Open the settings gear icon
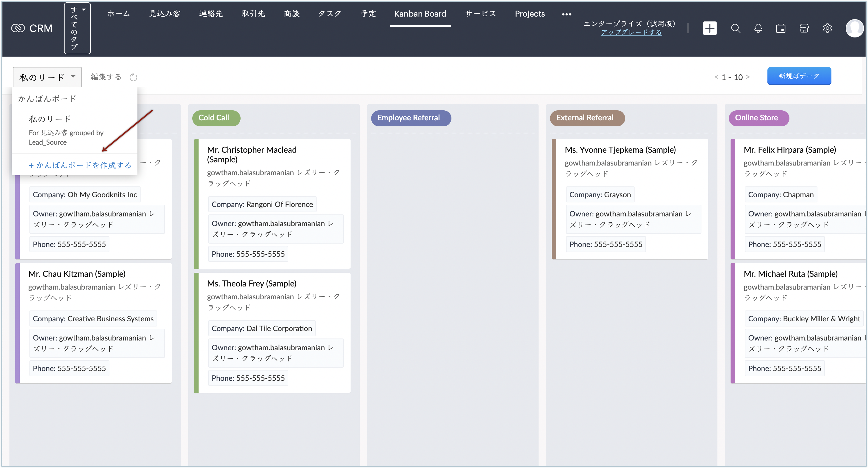The image size is (868, 468). [827, 28]
